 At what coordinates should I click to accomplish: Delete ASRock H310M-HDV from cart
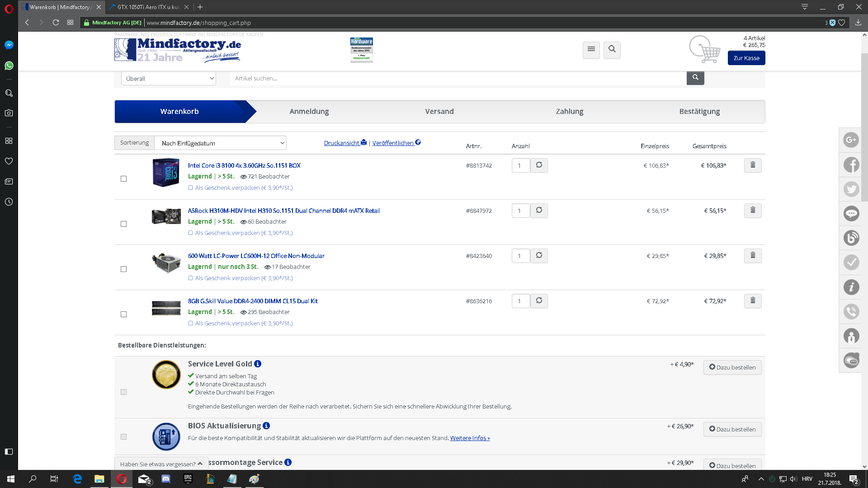(x=753, y=211)
